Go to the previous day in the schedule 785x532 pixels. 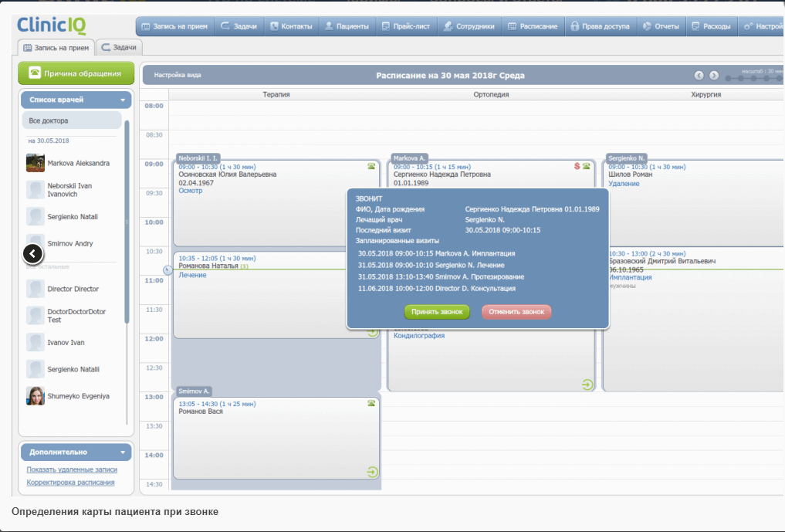(x=699, y=76)
